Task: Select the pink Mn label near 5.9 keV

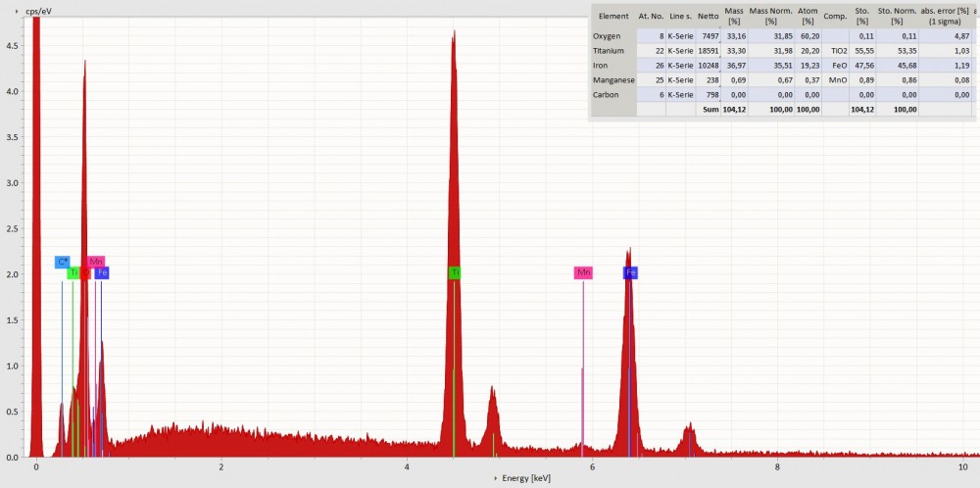Action: (x=583, y=272)
